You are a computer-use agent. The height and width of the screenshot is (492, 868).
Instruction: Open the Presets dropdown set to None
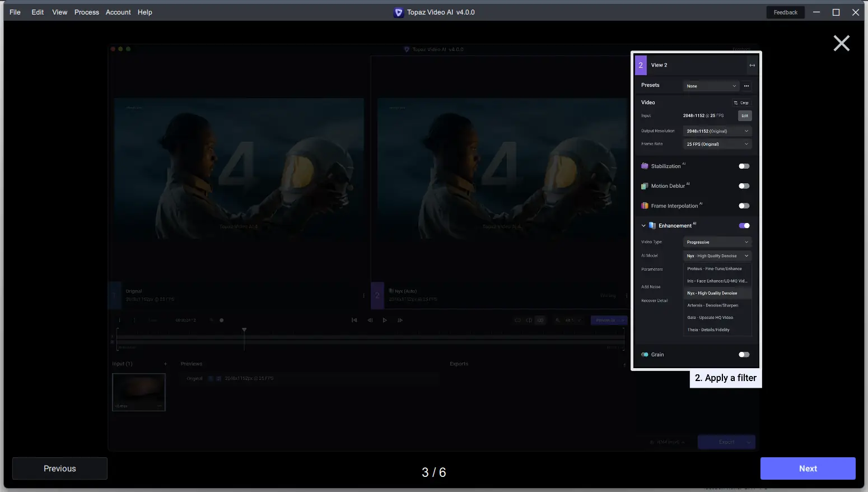click(711, 86)
